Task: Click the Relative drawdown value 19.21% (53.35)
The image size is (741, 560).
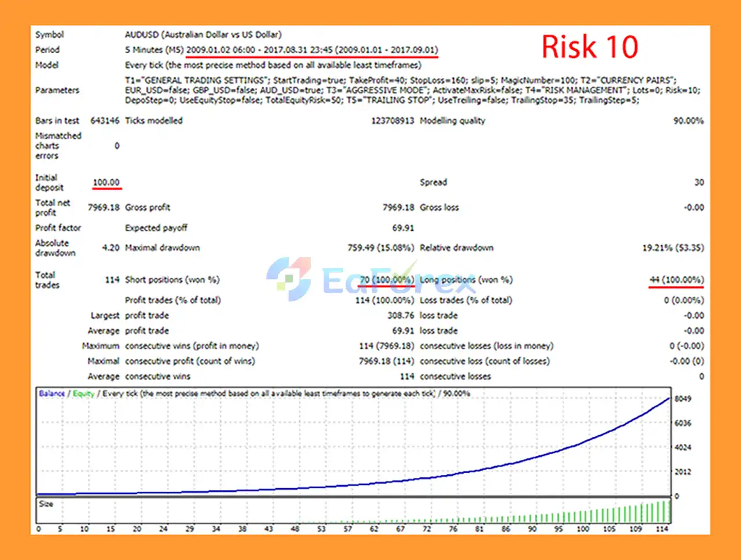Action: [673, 248]
